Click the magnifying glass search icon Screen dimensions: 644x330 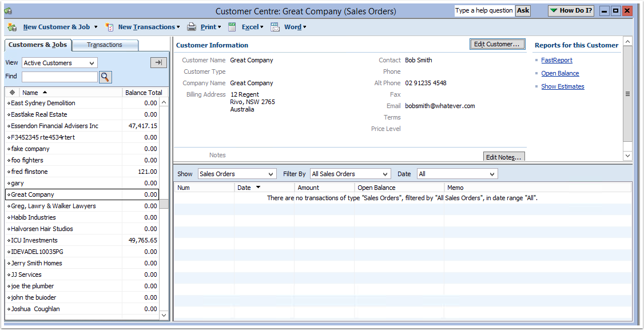[105, 77]
